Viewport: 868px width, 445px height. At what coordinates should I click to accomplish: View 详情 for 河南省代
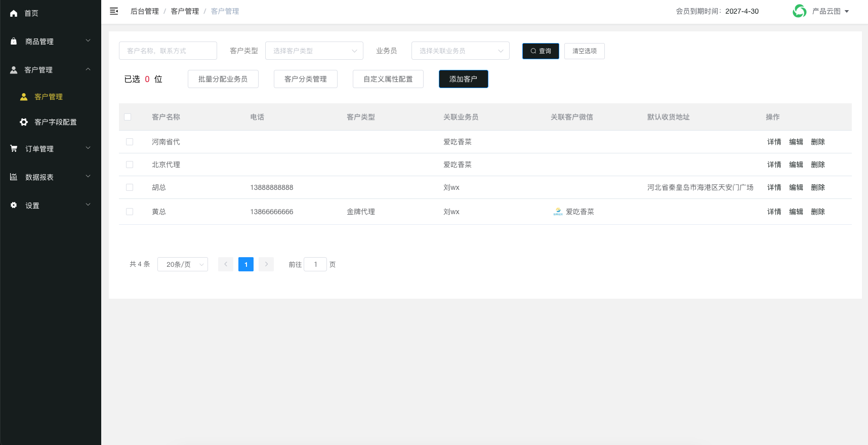click(774, 142)
